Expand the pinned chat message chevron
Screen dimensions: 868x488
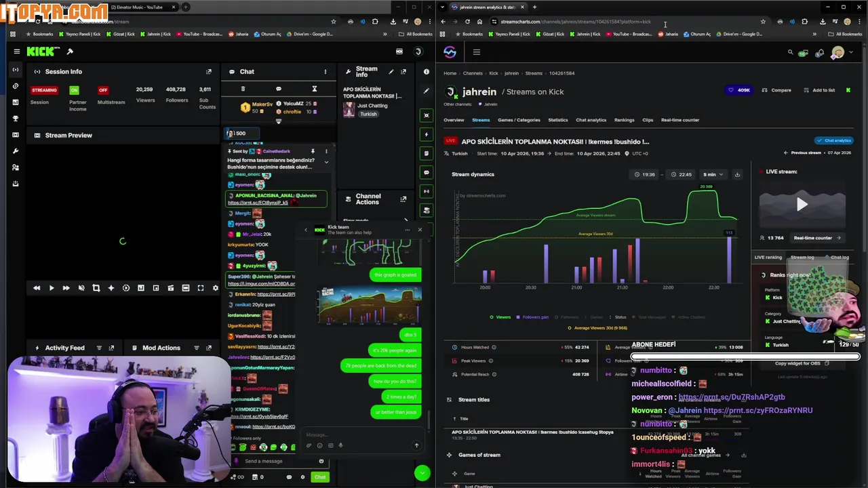click(x=326, y=162)
